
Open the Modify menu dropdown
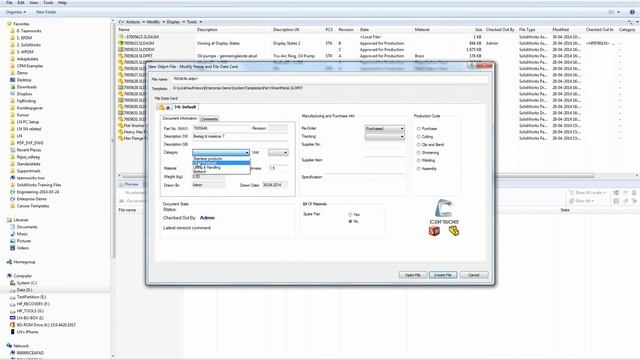156,22
